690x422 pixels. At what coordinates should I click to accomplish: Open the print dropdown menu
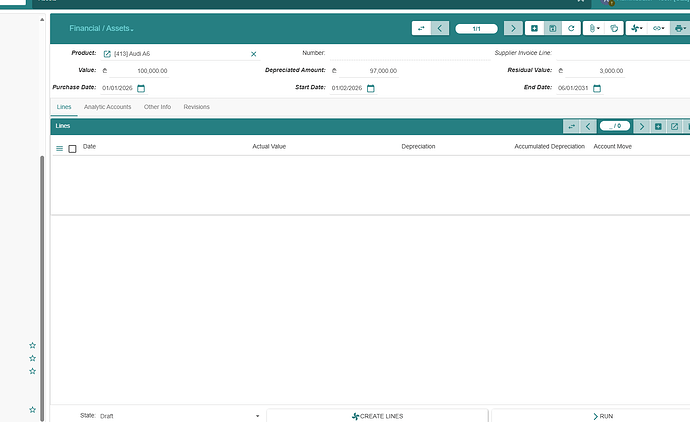[682, 29]
